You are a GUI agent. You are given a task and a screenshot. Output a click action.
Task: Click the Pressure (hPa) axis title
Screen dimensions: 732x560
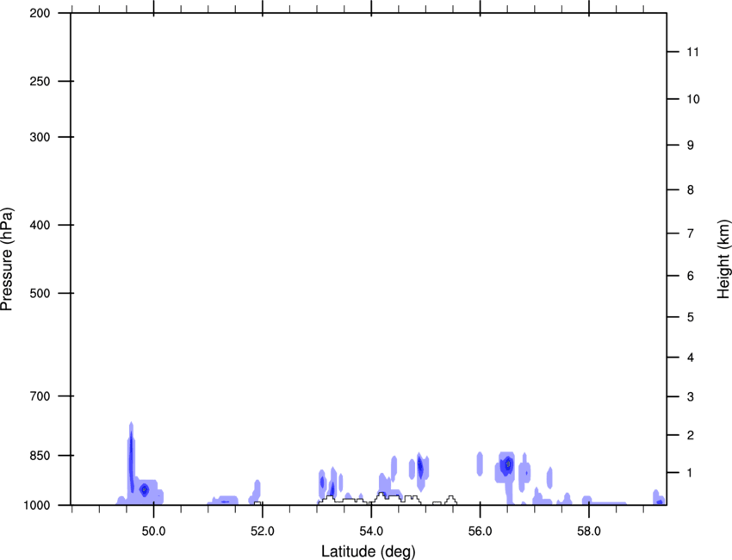click(7, 259)
